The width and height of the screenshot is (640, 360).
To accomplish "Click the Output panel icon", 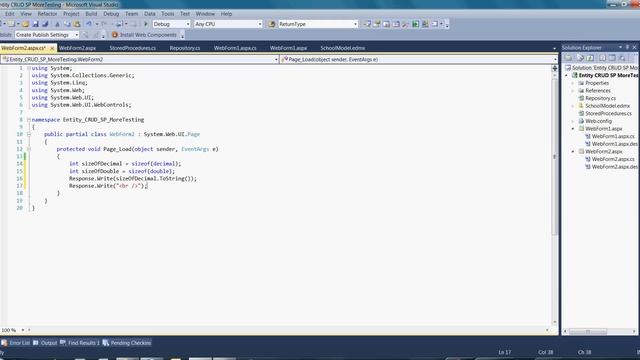I will tap(36, 343).
